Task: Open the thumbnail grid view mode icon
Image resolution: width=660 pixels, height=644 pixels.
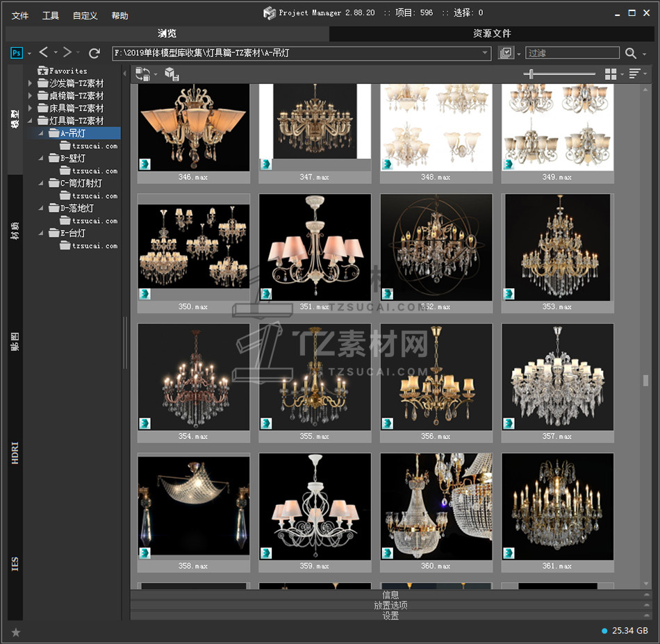Action: point(611,74)
